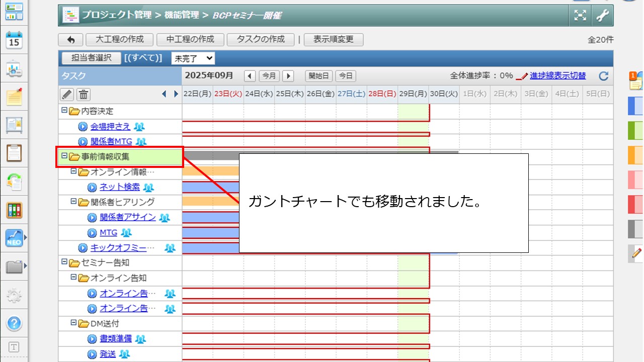Click the 中工程の作成 button
Viewport: 644px width, 362px height.
click(x=190, y=40)
